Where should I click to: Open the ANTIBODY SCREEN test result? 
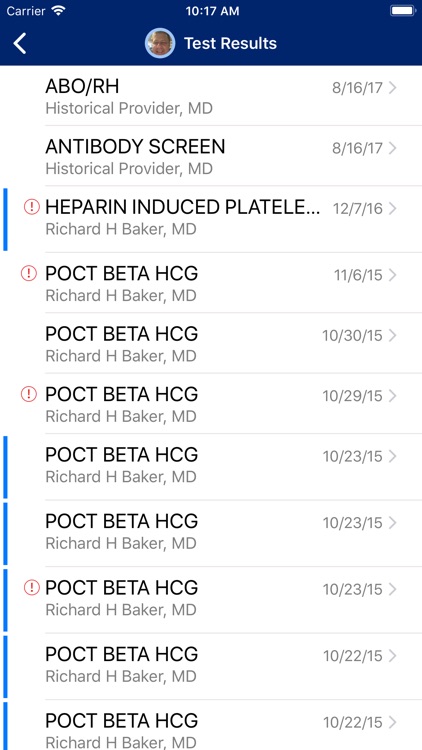[211, 156]
